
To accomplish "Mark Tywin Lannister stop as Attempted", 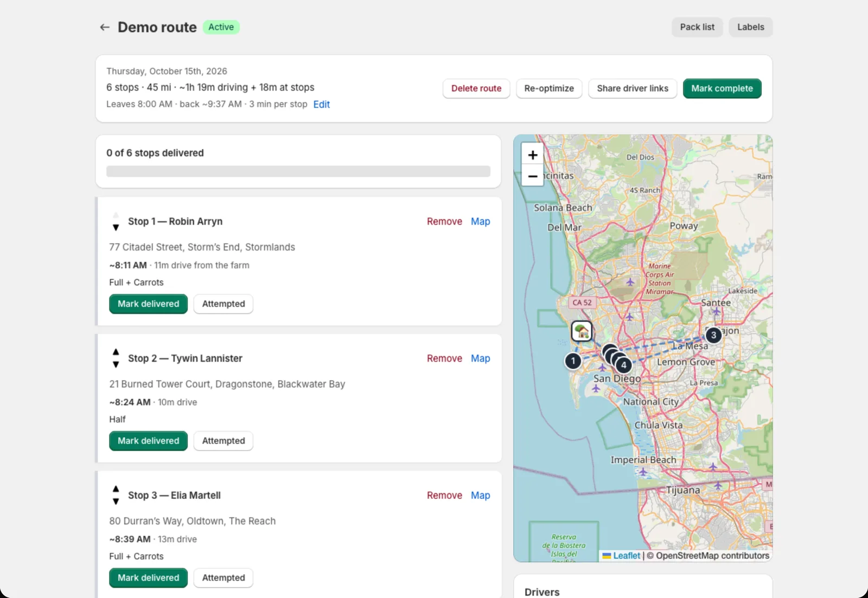I will coord(224,441).
